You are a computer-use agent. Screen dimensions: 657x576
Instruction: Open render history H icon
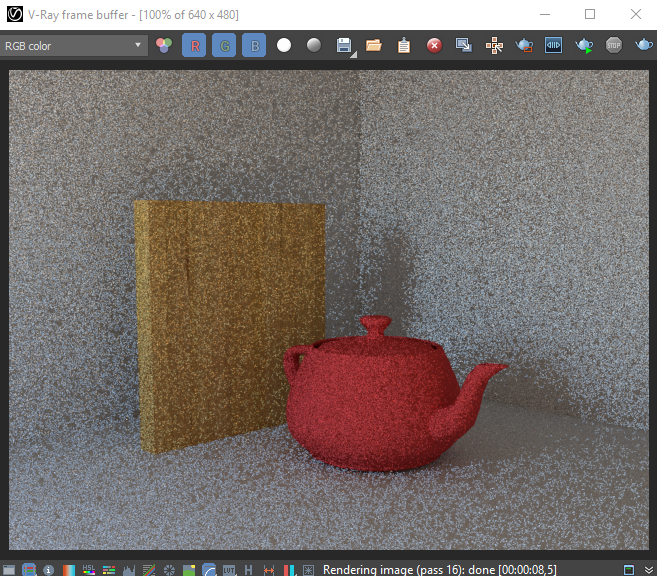(x=248, y=570)
